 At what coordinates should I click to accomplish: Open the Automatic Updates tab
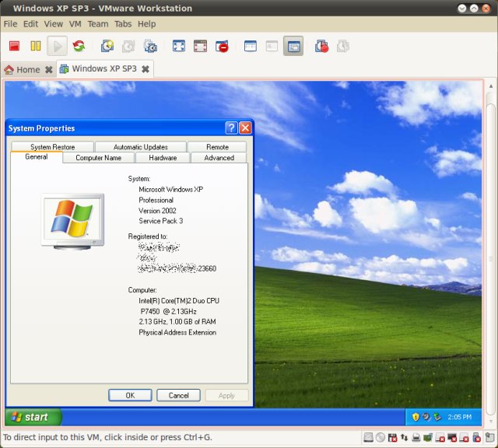(141, 147)
